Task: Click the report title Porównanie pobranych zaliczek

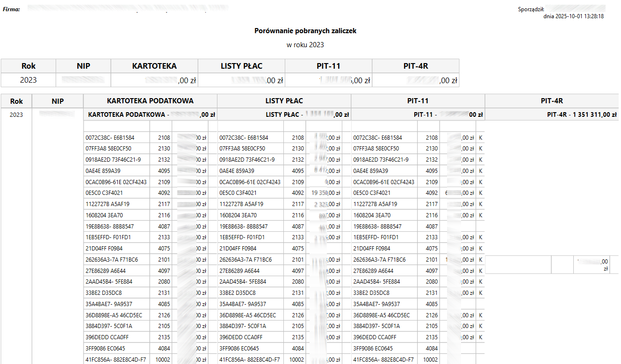Action: click(305, 31)
